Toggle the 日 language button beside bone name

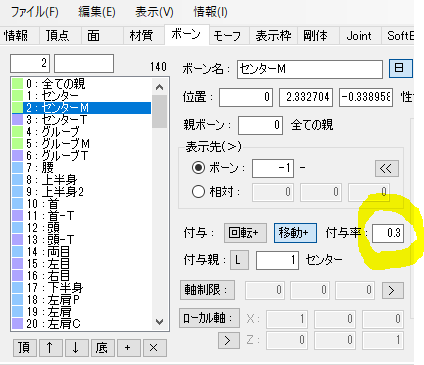pyautogui.click(x=401, y=68)
